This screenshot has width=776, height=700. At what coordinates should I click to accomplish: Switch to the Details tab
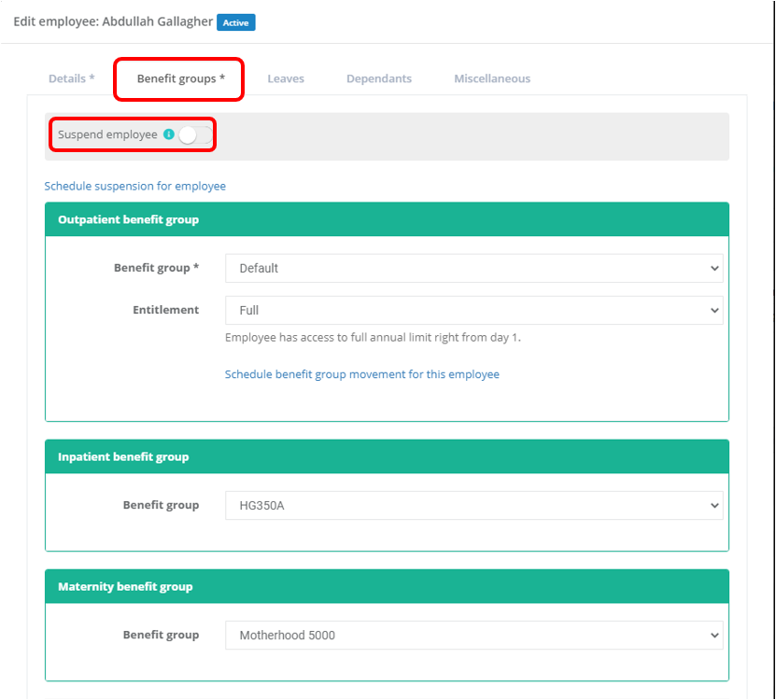click(72, 79)
